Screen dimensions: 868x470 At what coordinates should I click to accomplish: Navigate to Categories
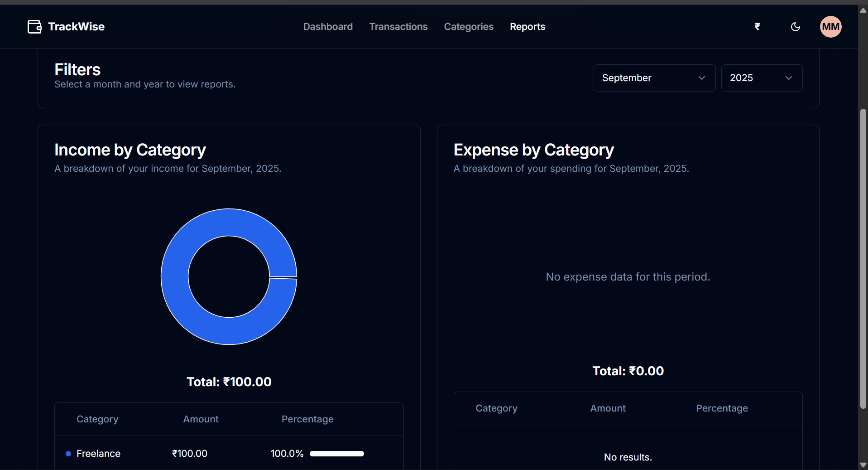[468, 27]
